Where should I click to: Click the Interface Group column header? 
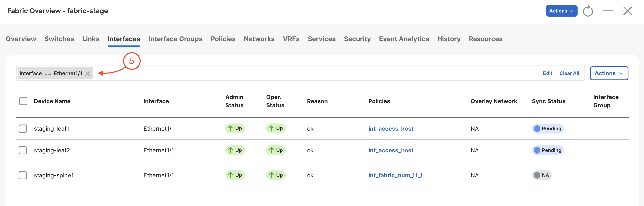[606, 101]
